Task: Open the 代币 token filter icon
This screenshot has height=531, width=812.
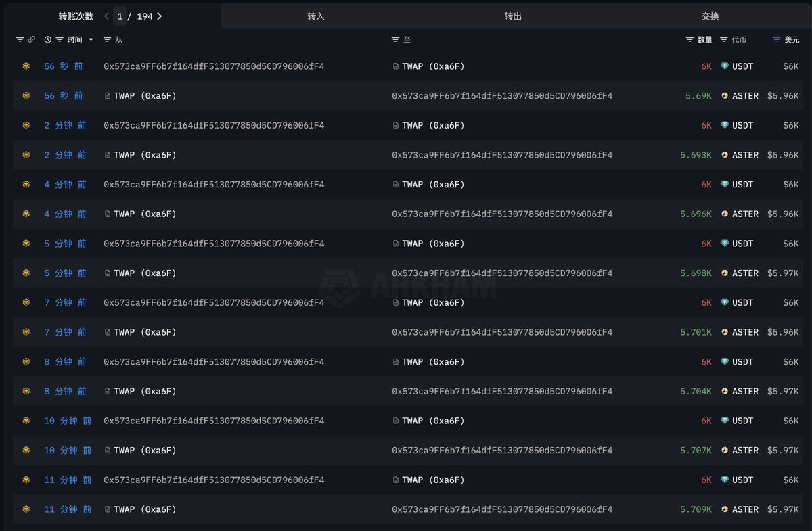Action: [x=723, y=40]
